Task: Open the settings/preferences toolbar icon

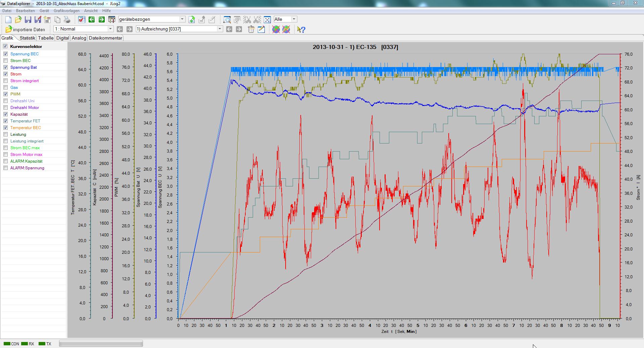Action: tap(47, 19)
